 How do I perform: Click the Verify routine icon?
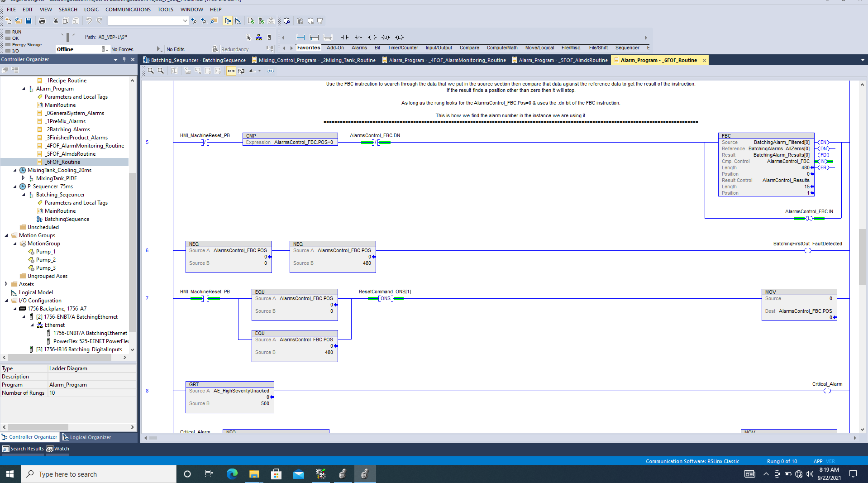tap(251, 21)
